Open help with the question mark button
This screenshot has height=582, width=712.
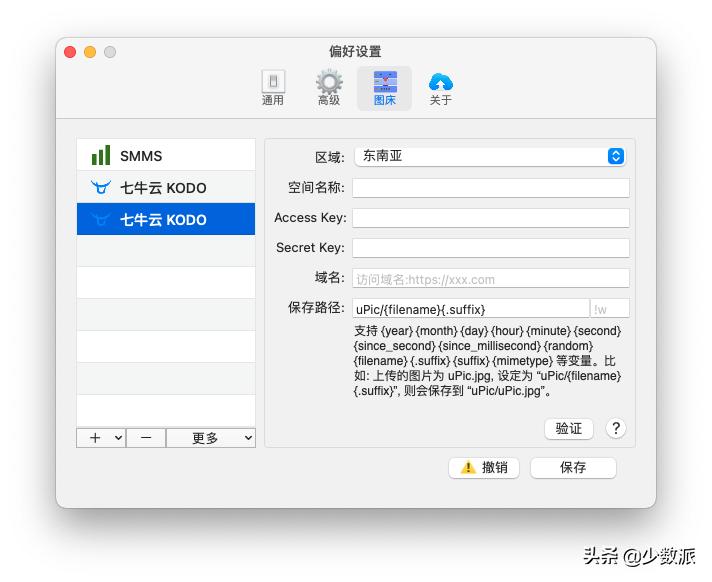point(616,428)
